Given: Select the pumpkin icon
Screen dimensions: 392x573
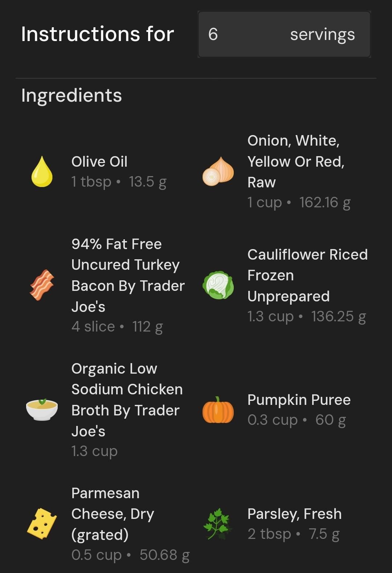Looking at the screenshot, I should pyautogui.click(x=218, y=410).
